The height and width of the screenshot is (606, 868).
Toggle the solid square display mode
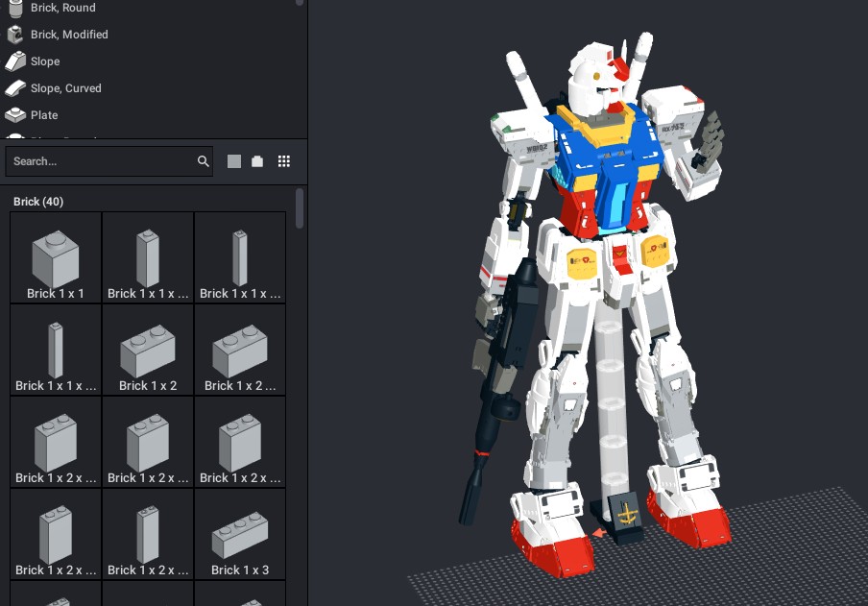tap(232, 160)
